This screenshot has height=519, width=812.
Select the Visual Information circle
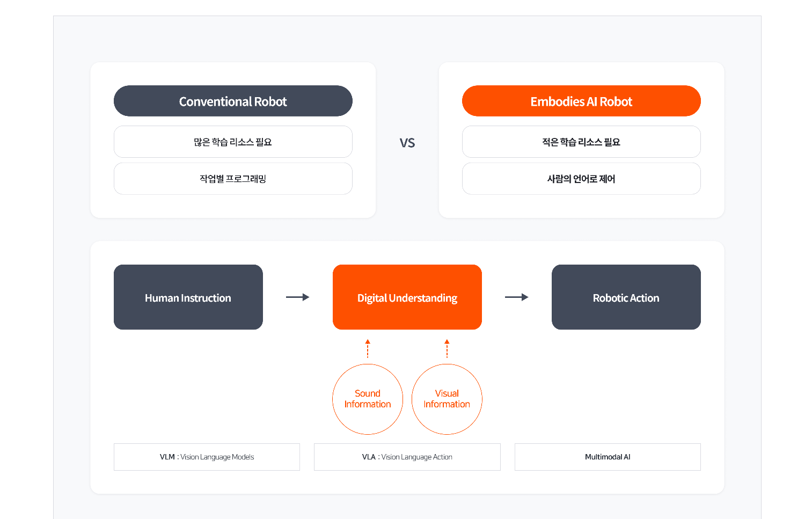[x=447, y=399]
